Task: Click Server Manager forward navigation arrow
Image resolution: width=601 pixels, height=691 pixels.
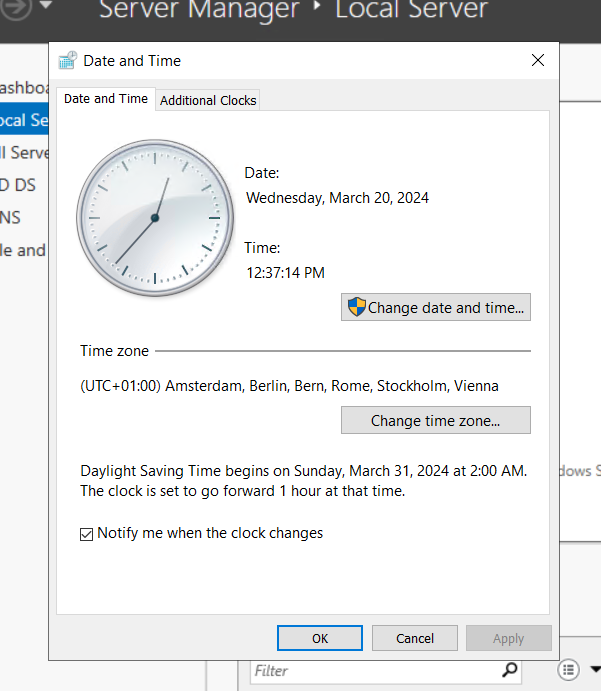Action: pyautogui.click(x=16, y=7)
